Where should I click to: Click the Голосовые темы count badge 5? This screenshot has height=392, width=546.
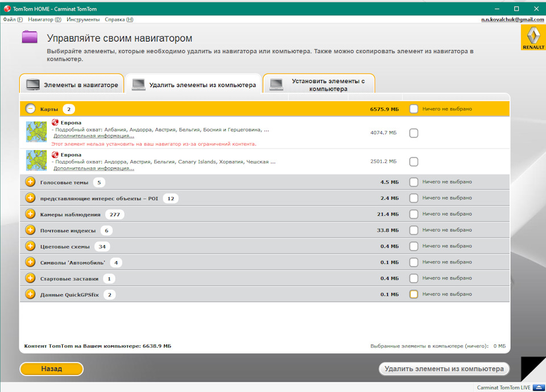tap(99, 182)
